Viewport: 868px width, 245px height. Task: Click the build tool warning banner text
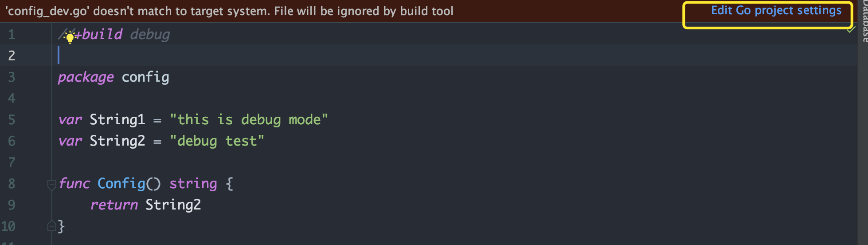tap(229, 11)
